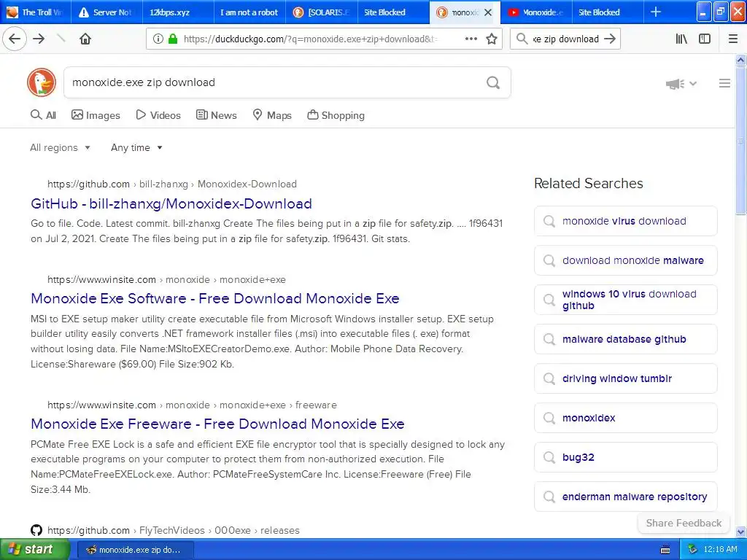Search related 'windows 10 virus download github'
The image size is (747, 560).
click(625, 300)
